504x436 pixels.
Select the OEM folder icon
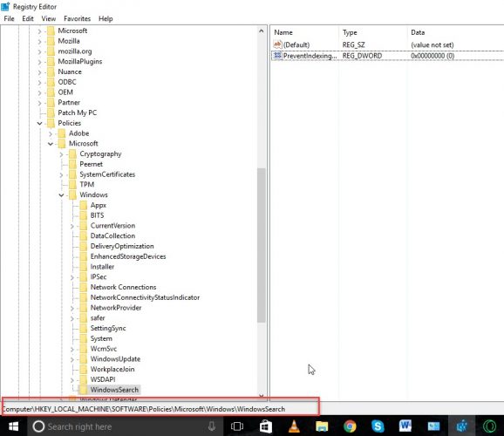tap(51, 92)
